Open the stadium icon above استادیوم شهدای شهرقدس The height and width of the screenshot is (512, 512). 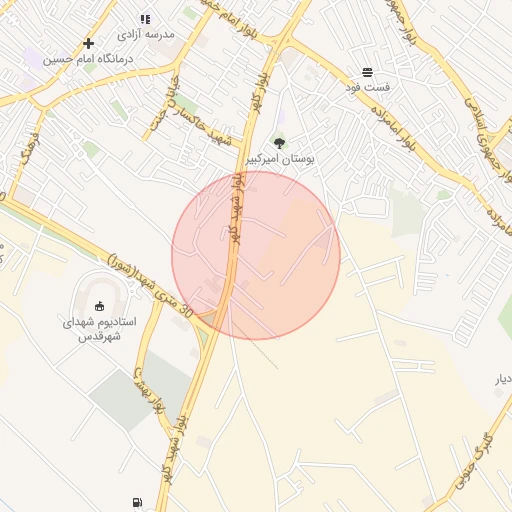point(99,306)
